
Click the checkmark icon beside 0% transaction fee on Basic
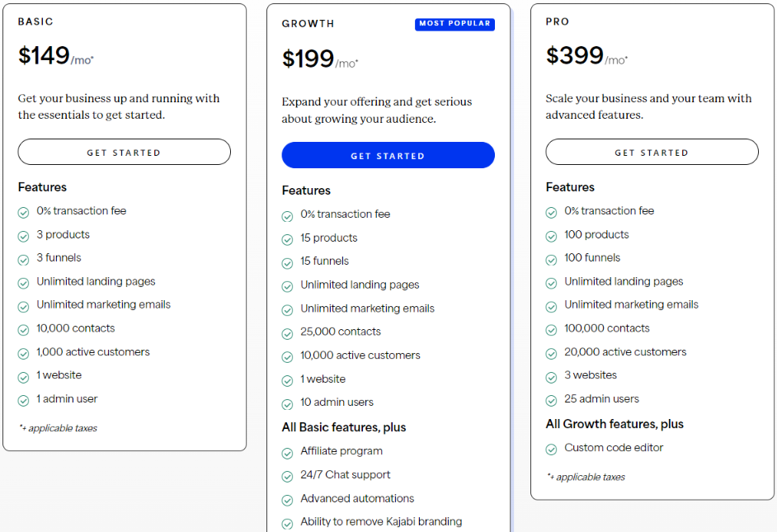(x=23, y=211)
